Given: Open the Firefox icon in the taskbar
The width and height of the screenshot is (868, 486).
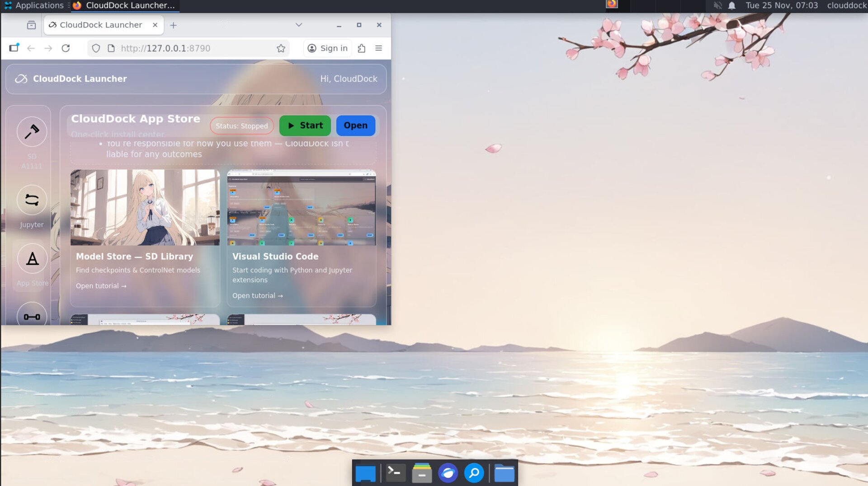Looking at the screenshot, I should click(612, 5).
